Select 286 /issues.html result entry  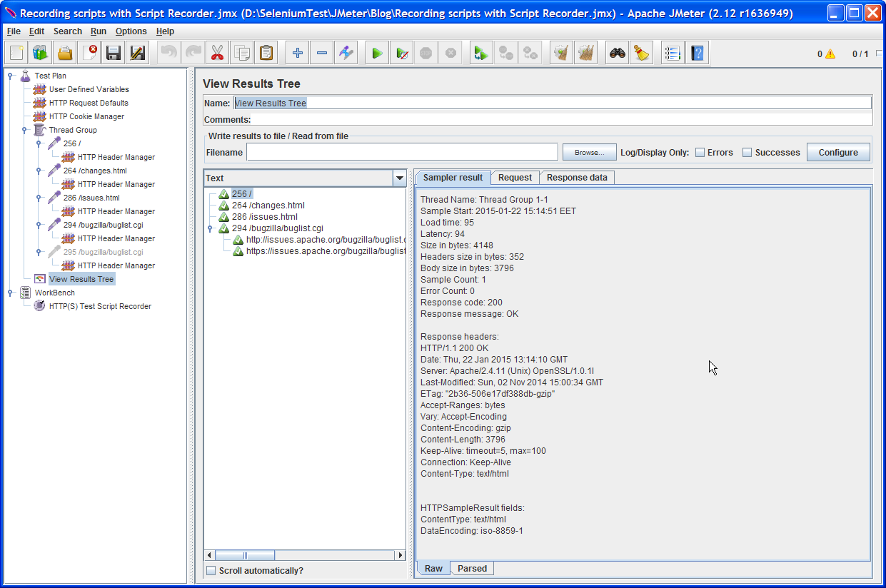pos(264,217)
